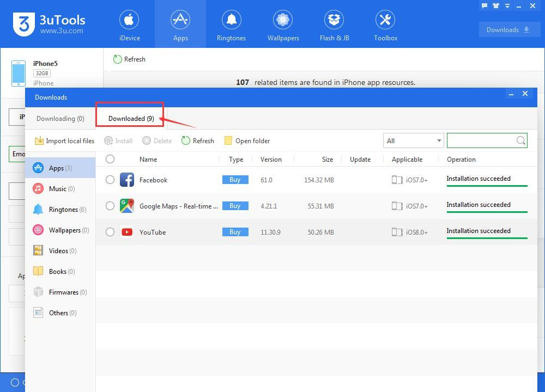Select Firmwares (0) category
Image resolution: width=545 pixels, height=392 pixels.
tap(60, 292)
